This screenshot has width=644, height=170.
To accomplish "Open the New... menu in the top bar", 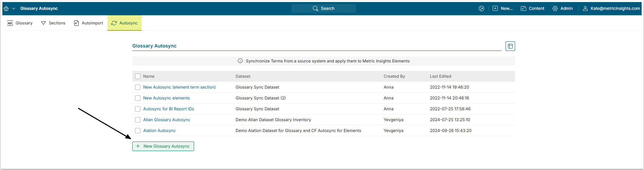I will pos(503,8).
